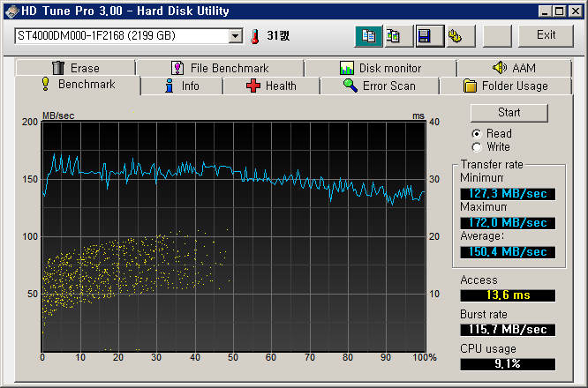
Task: Select the Write radio button
Action: [x=477, y=146]
